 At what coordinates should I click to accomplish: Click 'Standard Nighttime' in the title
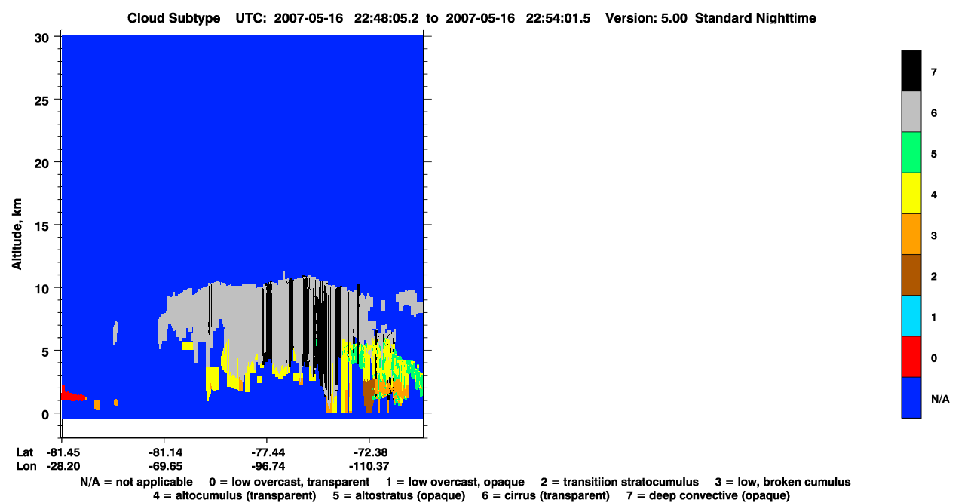(x=755, y=18)
